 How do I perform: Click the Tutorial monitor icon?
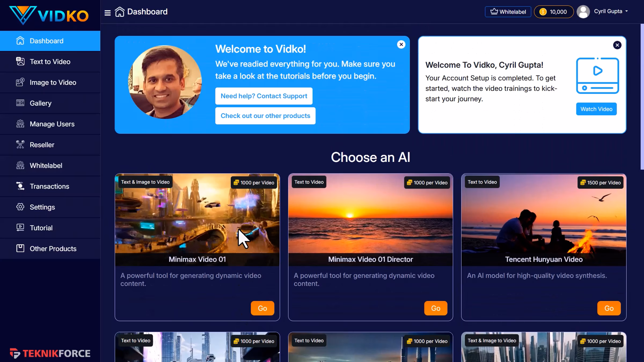(20, 228)
